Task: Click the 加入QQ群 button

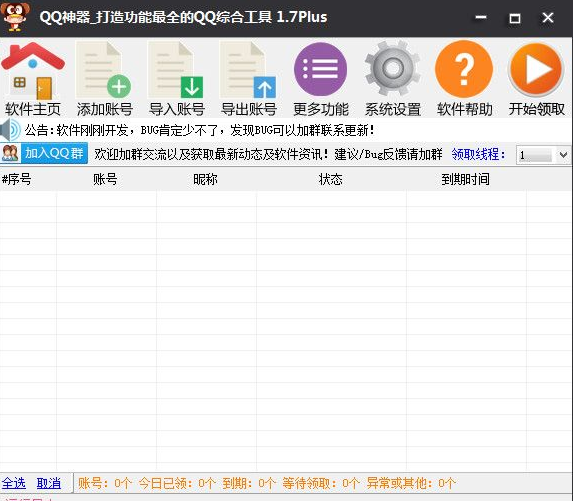Action: click(54, 153)
